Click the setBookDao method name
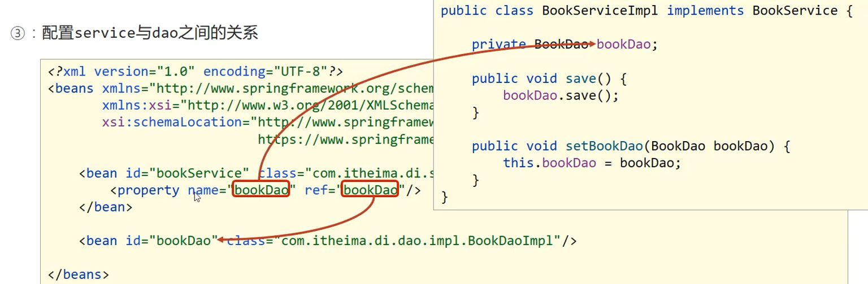Image resolution: width=868 pixels, height=284 pixels. 604,146
